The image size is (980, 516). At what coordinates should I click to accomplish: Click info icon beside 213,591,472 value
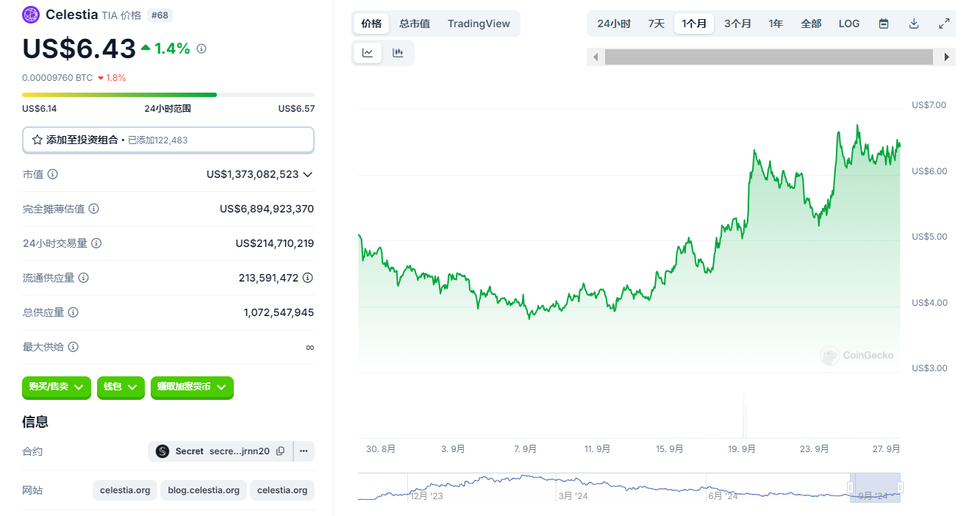coord(308,278)
